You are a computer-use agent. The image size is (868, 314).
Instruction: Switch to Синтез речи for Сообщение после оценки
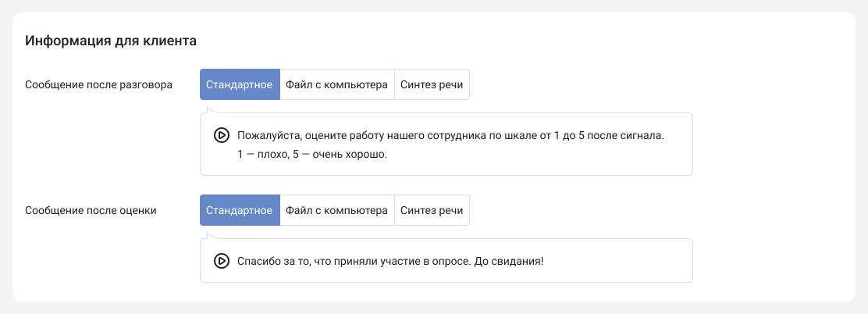coord(432,210)
